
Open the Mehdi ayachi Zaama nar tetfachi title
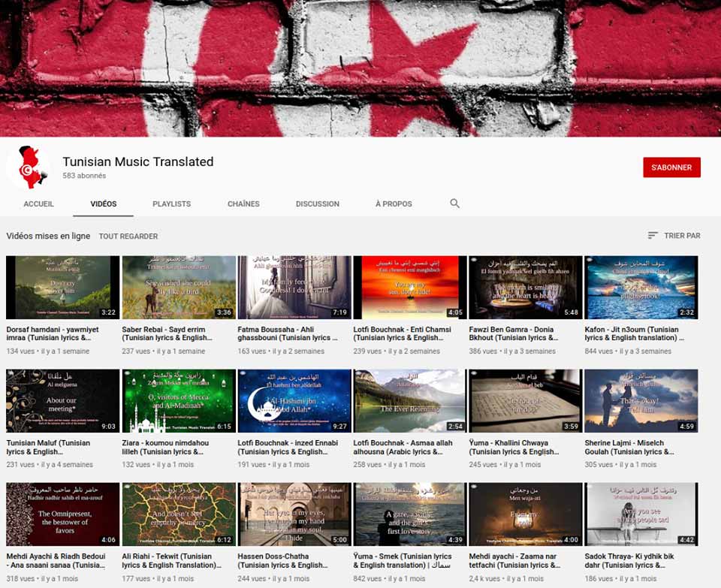click(x=514, y=561)
